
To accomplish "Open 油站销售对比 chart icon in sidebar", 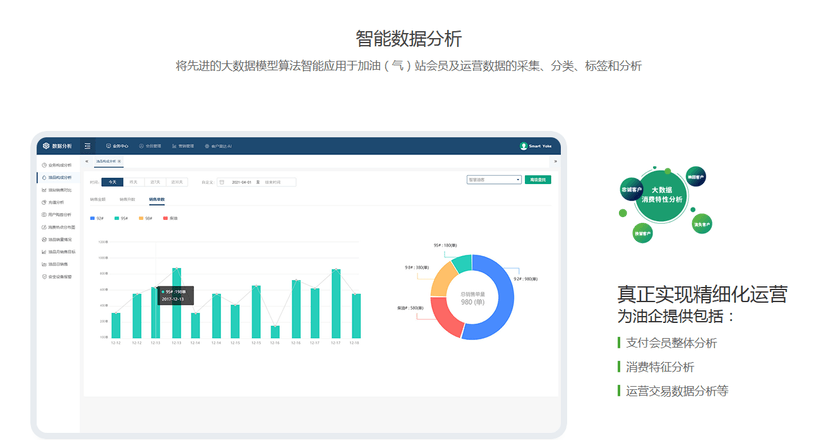I will pos(44,190).
